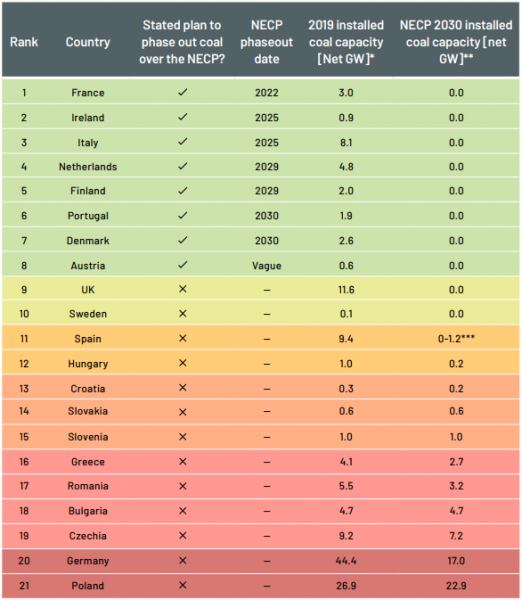Image resolution: width=522 pixels, height=600 pixels.
Task: Click the checkmark icon in France row
Action: [x=183, y=92]
